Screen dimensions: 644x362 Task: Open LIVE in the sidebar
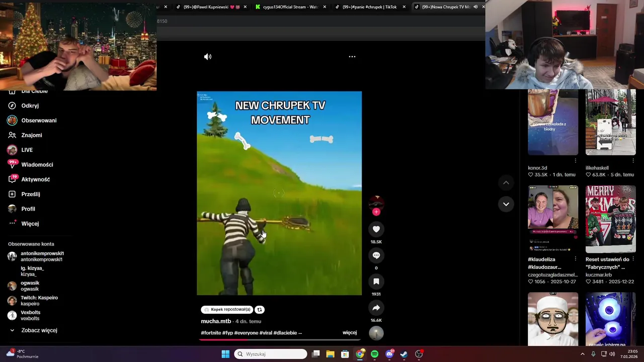[x=27, y=150]
